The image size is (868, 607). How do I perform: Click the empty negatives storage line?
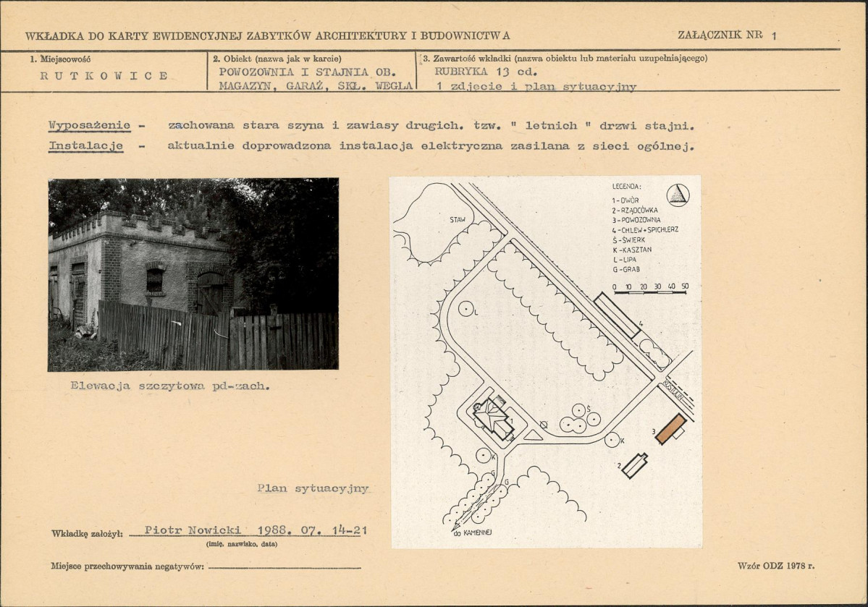284,568
